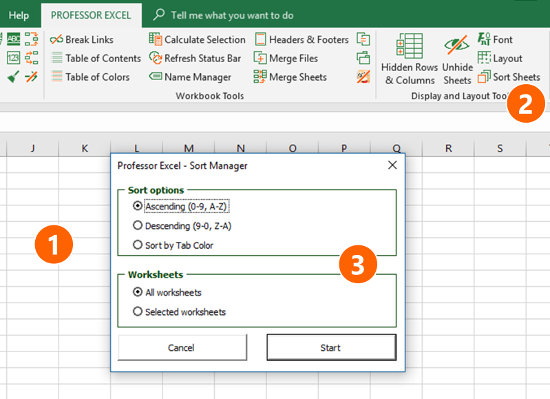Viewport: 550px width, 399px height.
Task: Click Break Links
Action: coord(81,40)
